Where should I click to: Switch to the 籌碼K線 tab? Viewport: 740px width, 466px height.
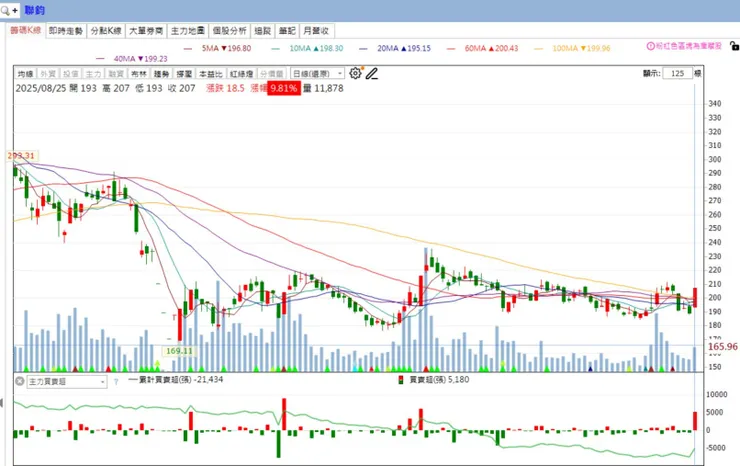[x=25, y=30]
